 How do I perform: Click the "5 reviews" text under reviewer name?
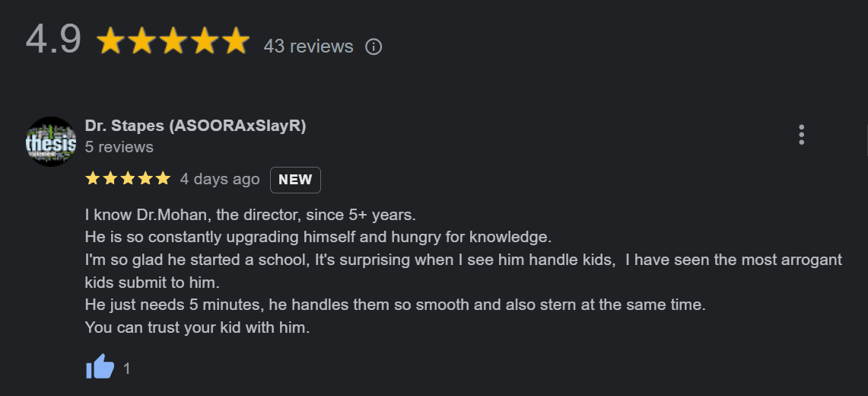tap(119, 147)
